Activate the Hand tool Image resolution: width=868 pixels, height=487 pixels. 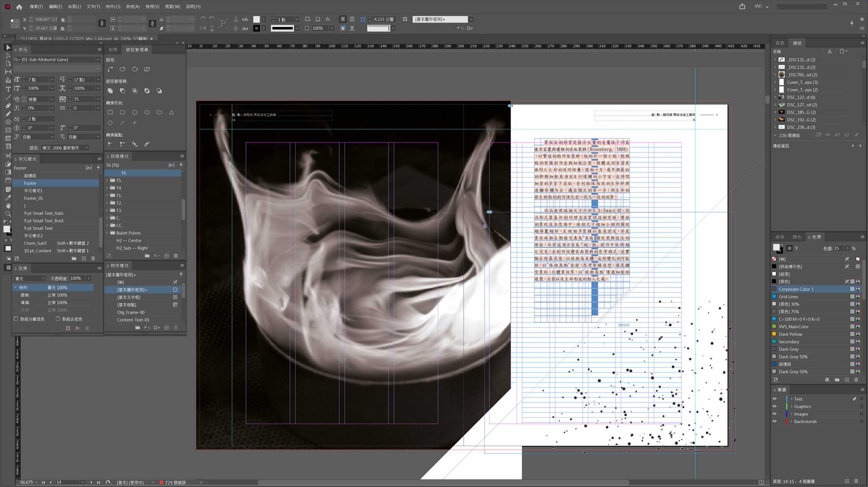(8, 206)
